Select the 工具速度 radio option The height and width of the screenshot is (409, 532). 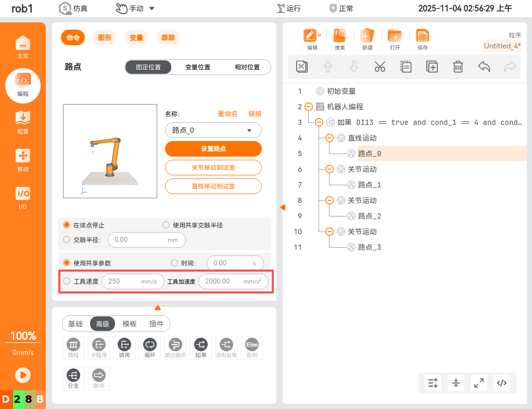[x=66, y=280]
